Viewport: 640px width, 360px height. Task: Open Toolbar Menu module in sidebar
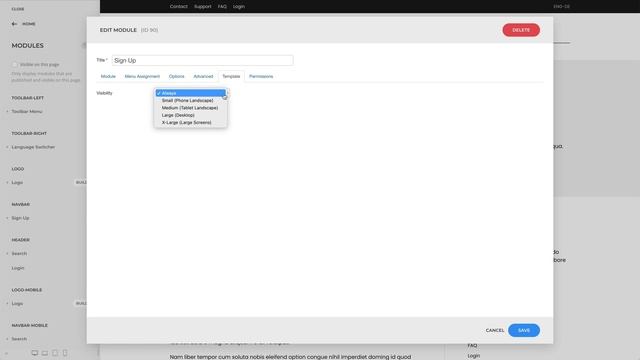[x=27, y=111]
